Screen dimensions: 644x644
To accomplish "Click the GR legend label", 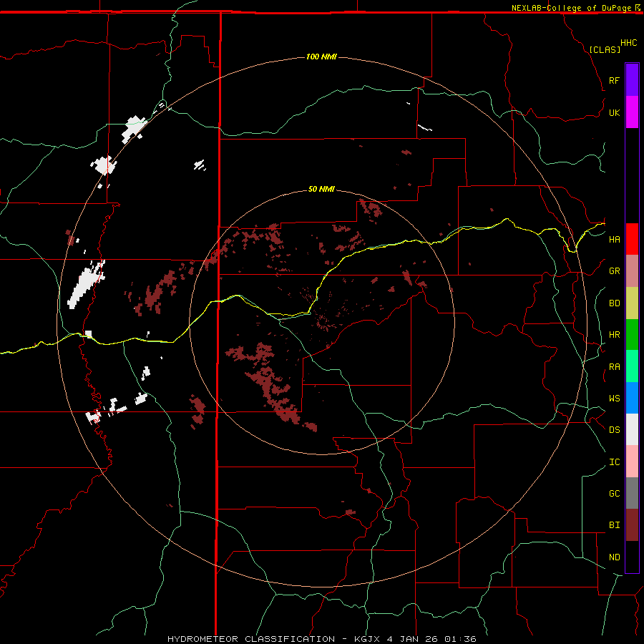I will pos(615,271).
